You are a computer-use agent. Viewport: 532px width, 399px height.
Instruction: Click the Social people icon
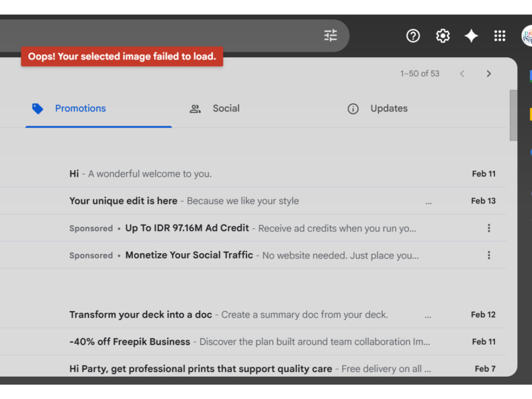(195, 109)
